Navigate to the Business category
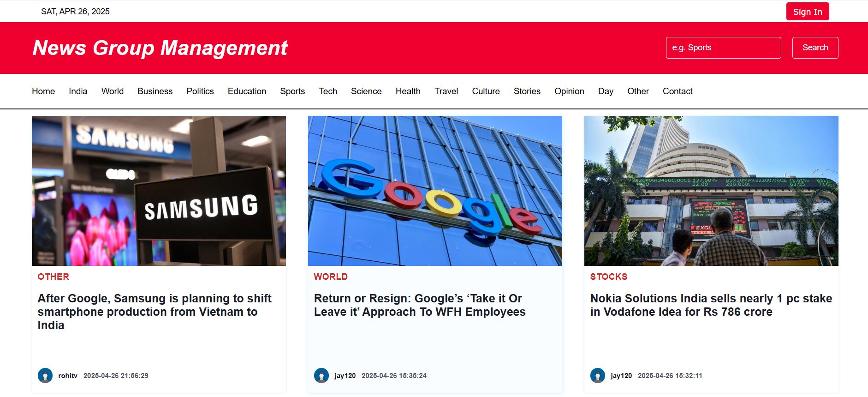Viewport: 868px width, 397px height. (155, 91)
